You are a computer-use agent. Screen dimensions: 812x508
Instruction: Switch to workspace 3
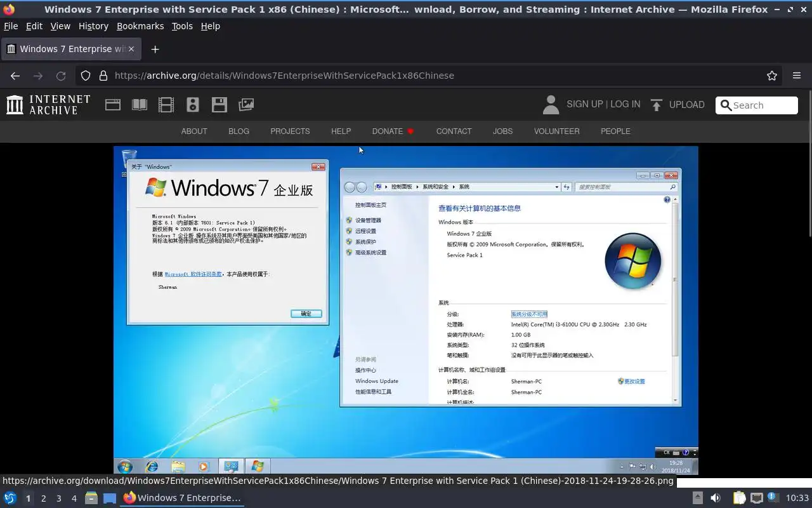tap(59, 498)
